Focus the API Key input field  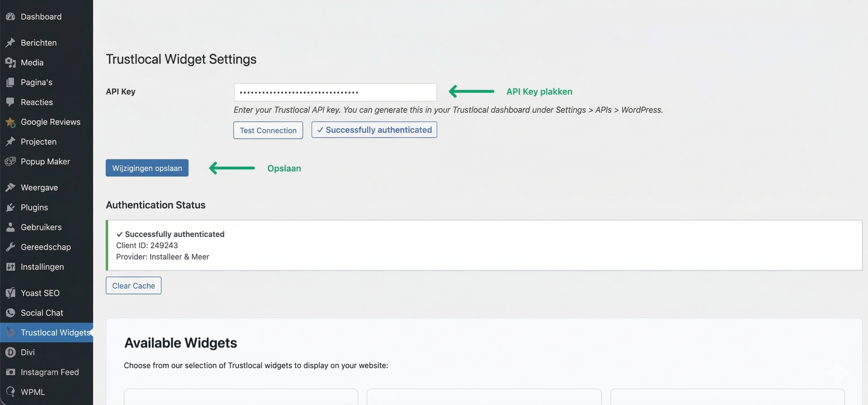(335, 92)
